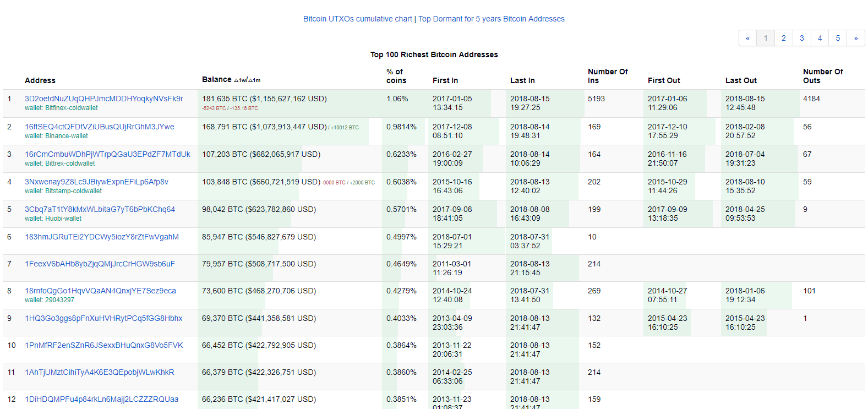View address 1FeexV6bAHb8ybZjqQMjJrcCrHGW9sb6uF
The width and height of the screenshot is (868, 409).
pos(100,264)
